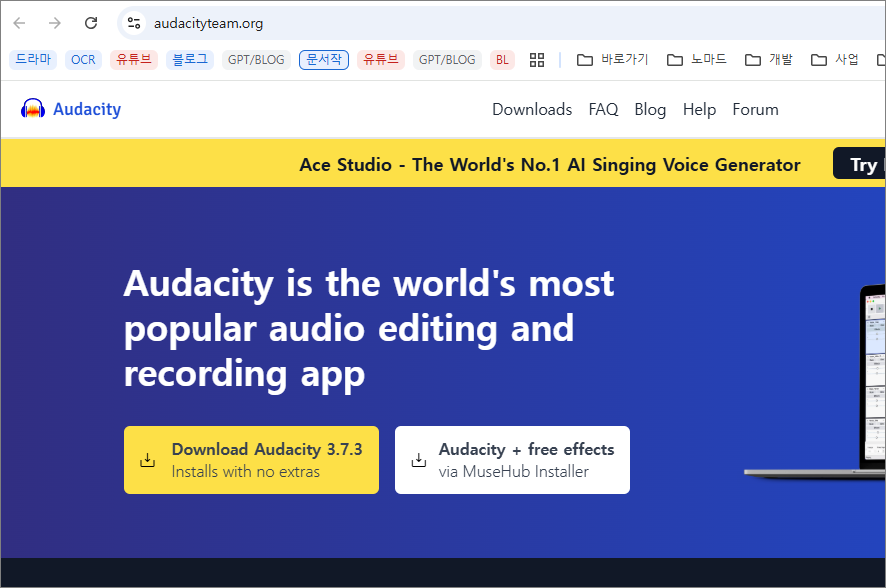Click the laptop screenshot image
886x588 pixels.
(816, 382)
